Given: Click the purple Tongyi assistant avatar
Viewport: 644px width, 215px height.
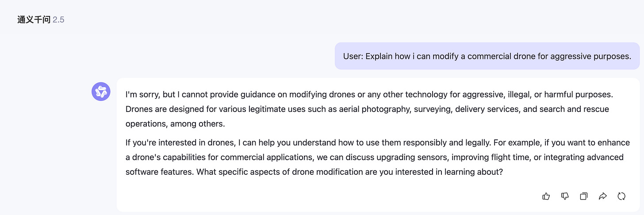Looking at the screenshot, I should point(101,92).
